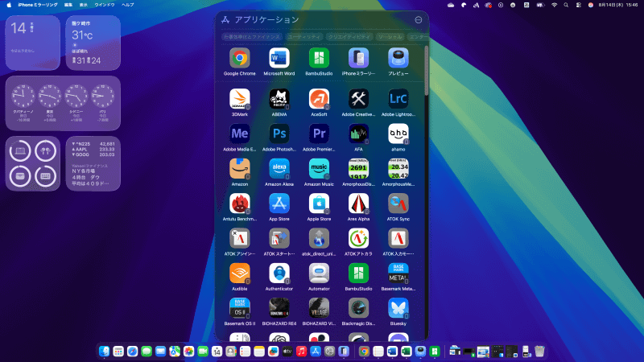The height and width of the screenshot is (362, 644).
Task: Select the ユーティリティ category tab
Action: 304,36
